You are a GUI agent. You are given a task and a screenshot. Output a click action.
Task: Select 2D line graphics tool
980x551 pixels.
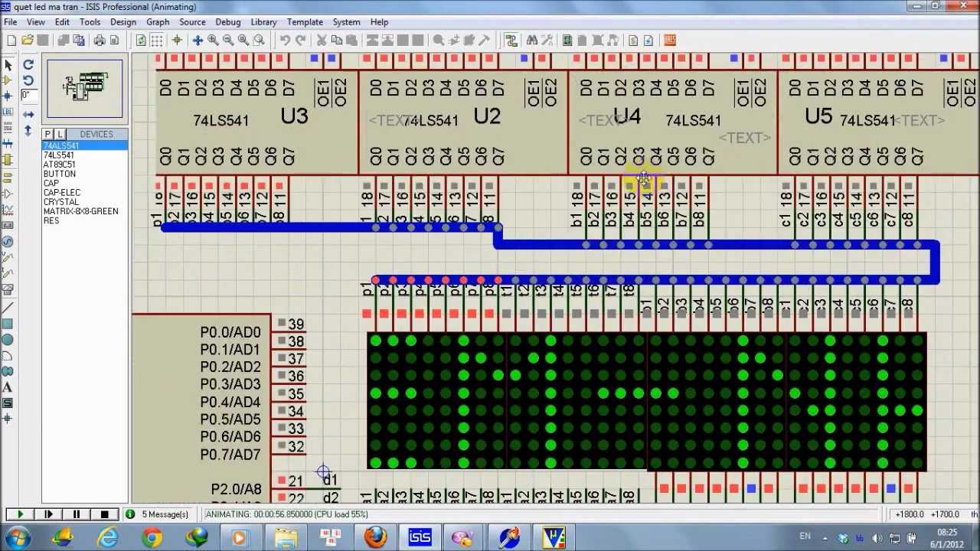click(x=8, y=306)
